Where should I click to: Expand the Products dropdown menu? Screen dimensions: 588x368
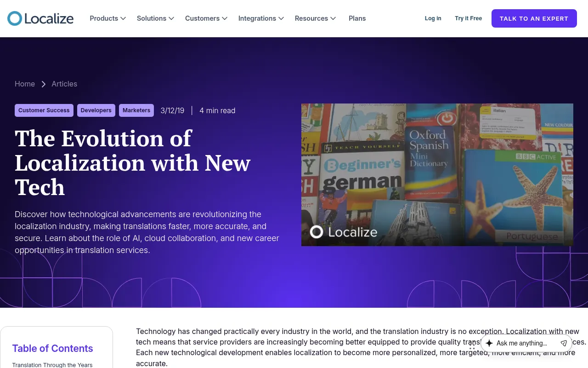click(107, 18)
